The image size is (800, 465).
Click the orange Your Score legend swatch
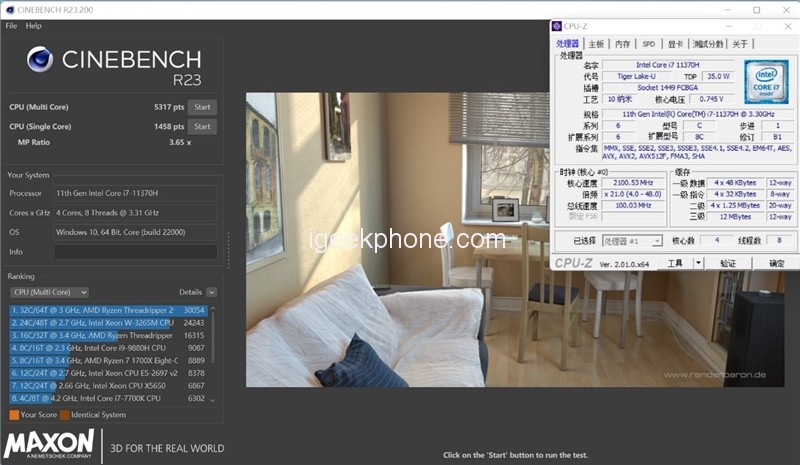point(14,414)
